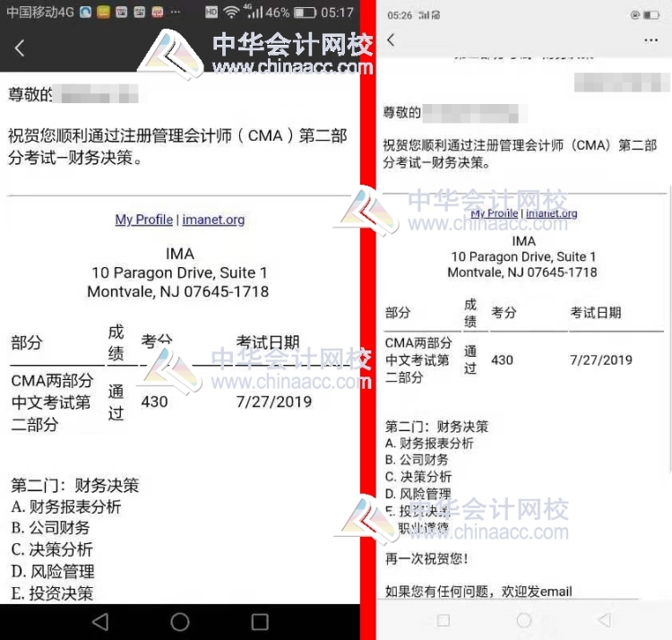672x640 pixels.
Task: Tap 考试日期 column header in left phone
Action: point(268,342)
